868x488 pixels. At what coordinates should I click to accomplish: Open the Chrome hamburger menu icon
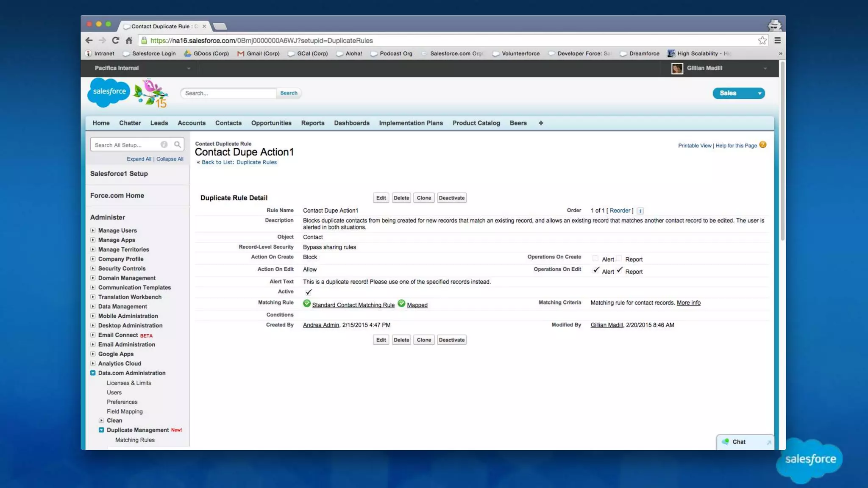point(777,40)
